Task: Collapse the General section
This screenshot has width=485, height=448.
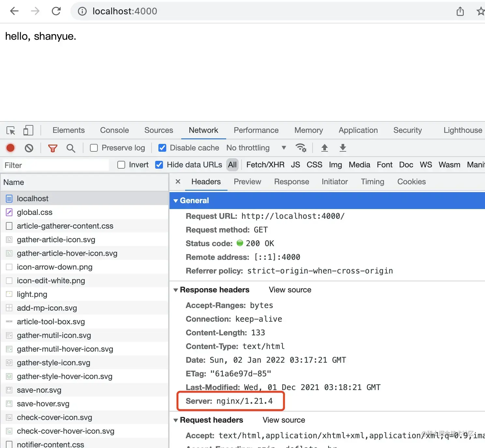Action: pos(176,201)
